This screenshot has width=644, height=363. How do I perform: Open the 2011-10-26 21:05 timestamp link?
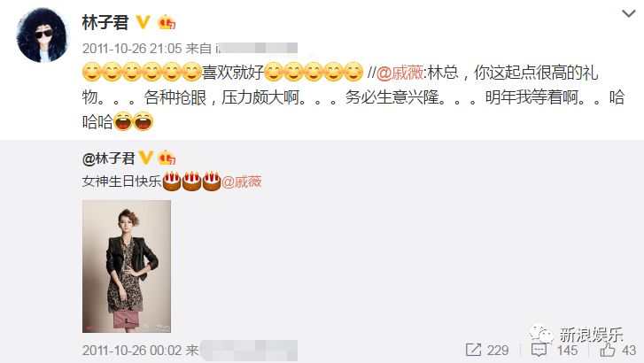click(x=132, y=49)
